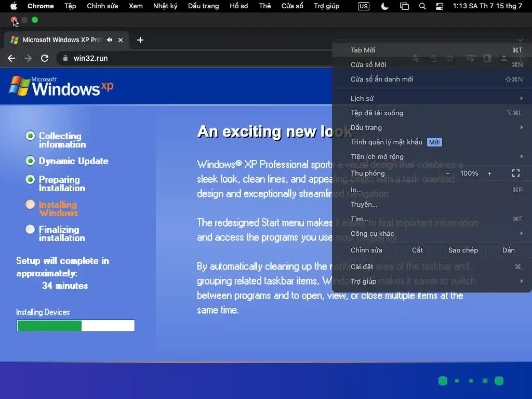532x399 pixels.
Task: Open Thẻ menu in menu bar
Action: click(264, 6)
